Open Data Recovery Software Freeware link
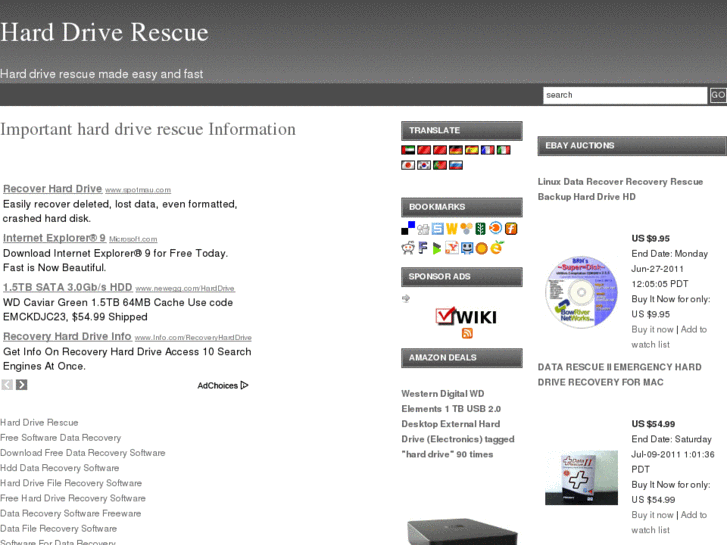 70,513
